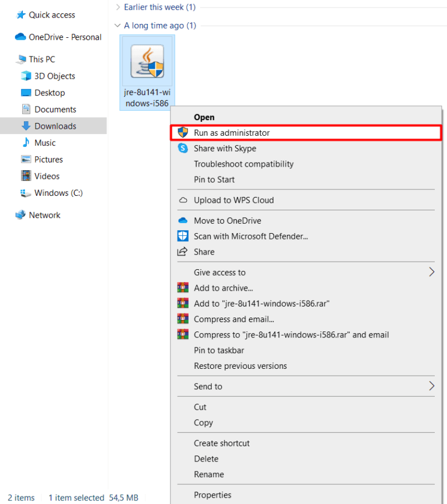Click the Windows (C:) drive icon
The height and width of the screenshot is (504, 447).
pyautogui.click(x=26, y=193)
